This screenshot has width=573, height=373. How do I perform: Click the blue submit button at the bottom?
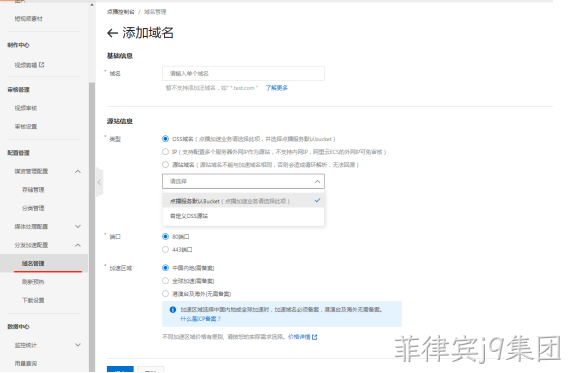tap(120, 369)
